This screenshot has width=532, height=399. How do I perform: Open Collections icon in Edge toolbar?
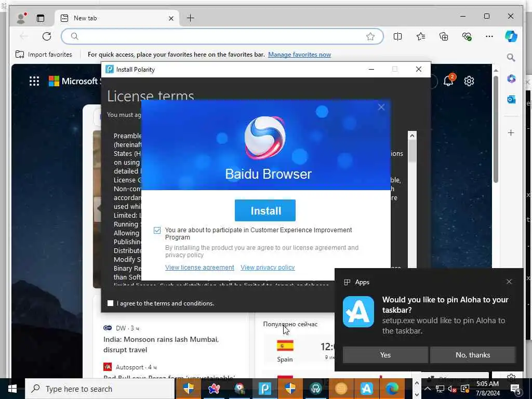(x=444, y=36)
